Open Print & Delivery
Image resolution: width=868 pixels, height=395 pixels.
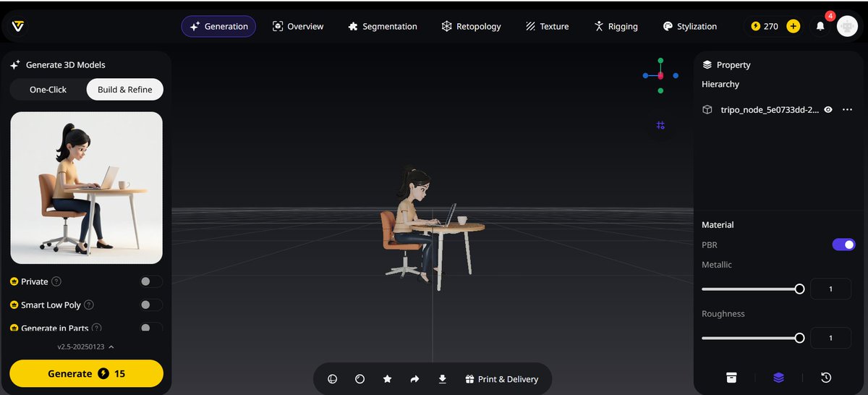tap(501, 379)
